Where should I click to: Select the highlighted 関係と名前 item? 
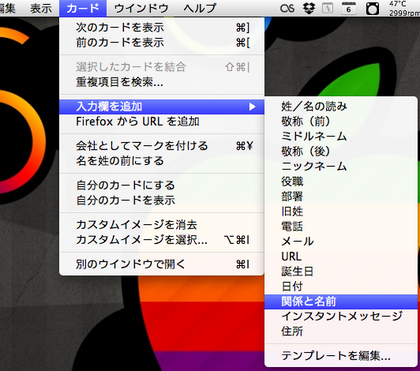[341, 302]
